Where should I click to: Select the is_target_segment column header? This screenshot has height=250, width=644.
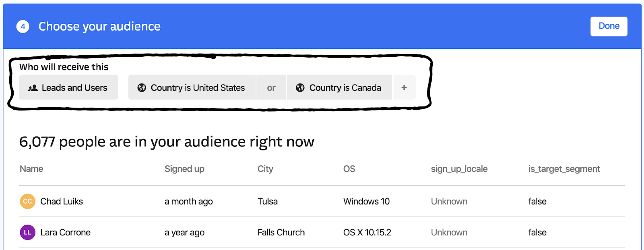[x=564, y=169]
